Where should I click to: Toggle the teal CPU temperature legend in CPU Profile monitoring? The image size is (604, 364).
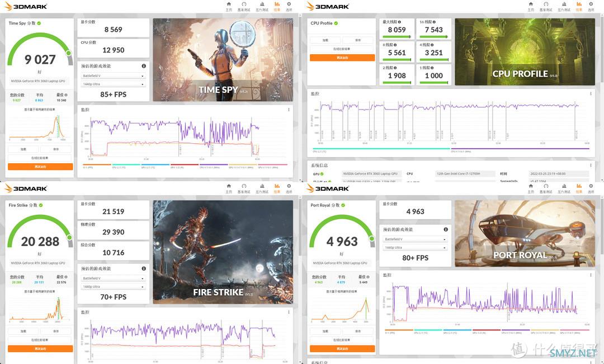(381, 150)
